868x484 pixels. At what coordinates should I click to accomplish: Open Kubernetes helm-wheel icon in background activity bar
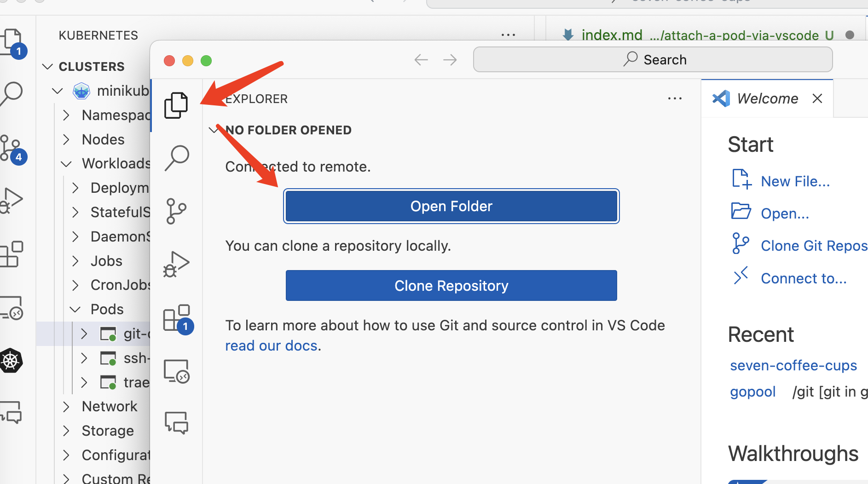tap(11, 361)
